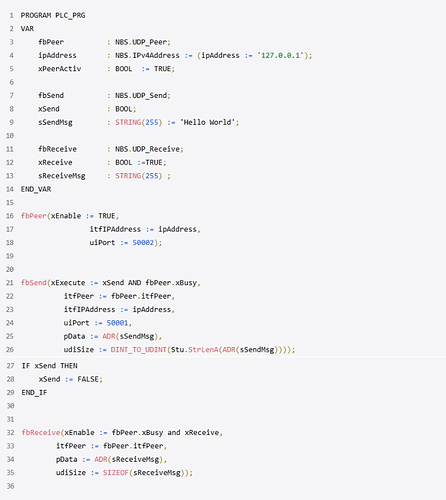This screenshot has width=446, height=500.
Task: Click 'IF xSend THEN' on line 27
Action: coord(49,366)
